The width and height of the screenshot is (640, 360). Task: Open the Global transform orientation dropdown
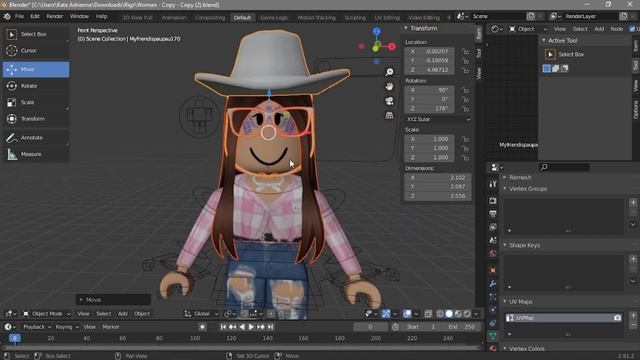[202, 313]
